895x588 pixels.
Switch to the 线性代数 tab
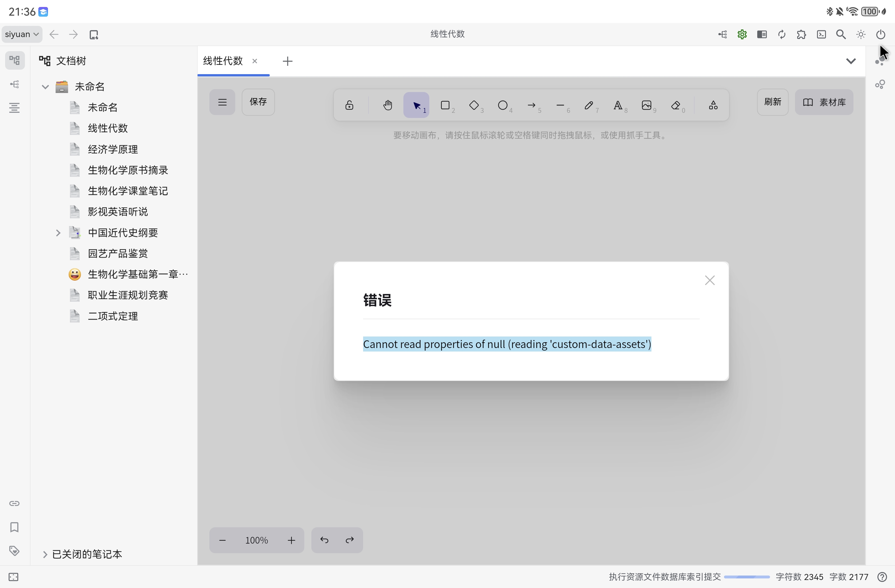tap(222, 61)
